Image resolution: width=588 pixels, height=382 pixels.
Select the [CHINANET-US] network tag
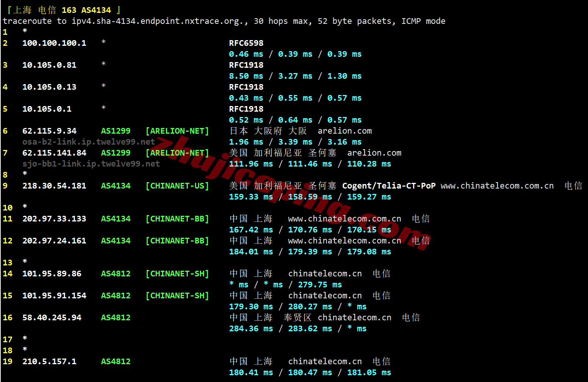(x=177, y=186)
